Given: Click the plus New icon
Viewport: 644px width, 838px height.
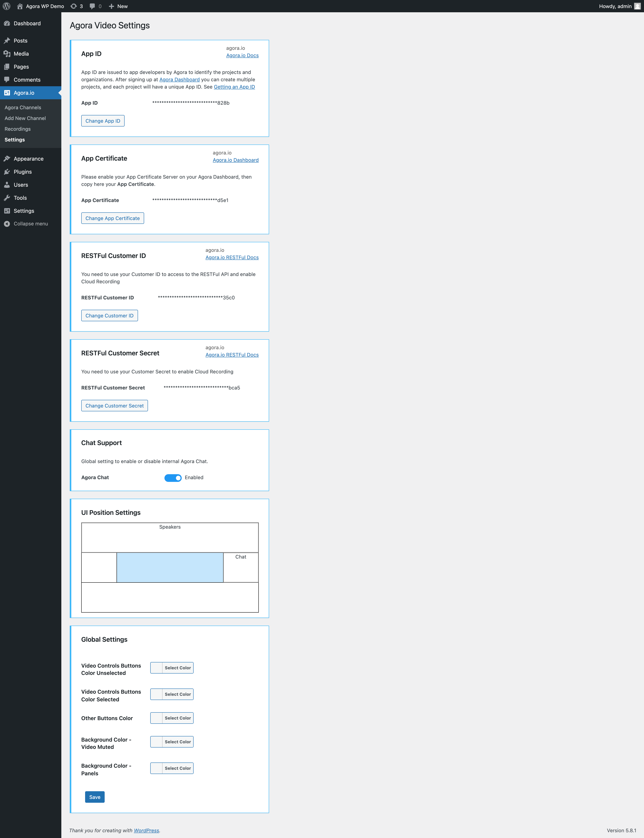Looking at the screenshot, I should pyautogui.click(x=112, y=6).
